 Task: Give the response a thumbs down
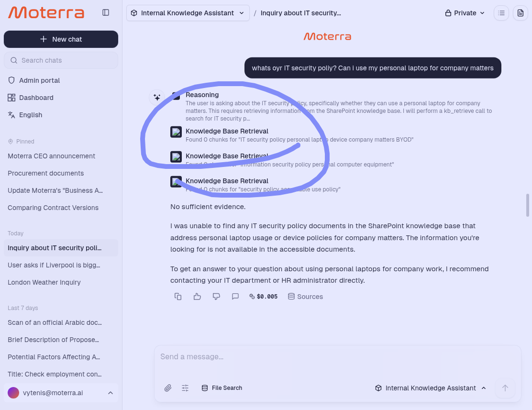click(216, 297)
